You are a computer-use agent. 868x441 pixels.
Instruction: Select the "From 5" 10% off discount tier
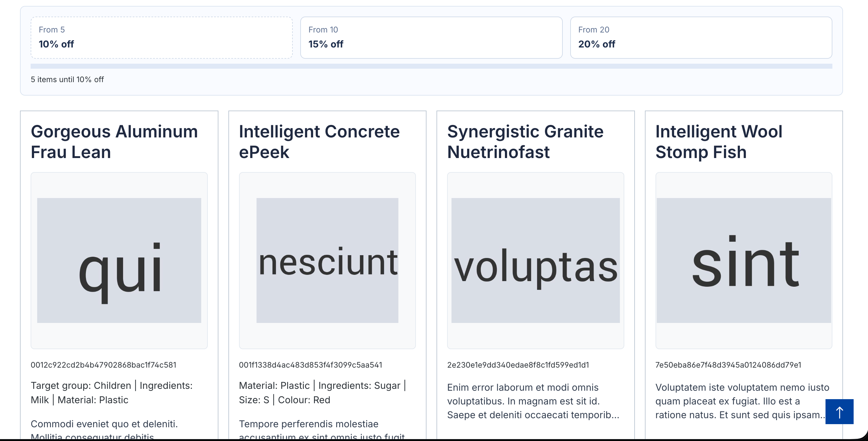[x=162, y=37]
